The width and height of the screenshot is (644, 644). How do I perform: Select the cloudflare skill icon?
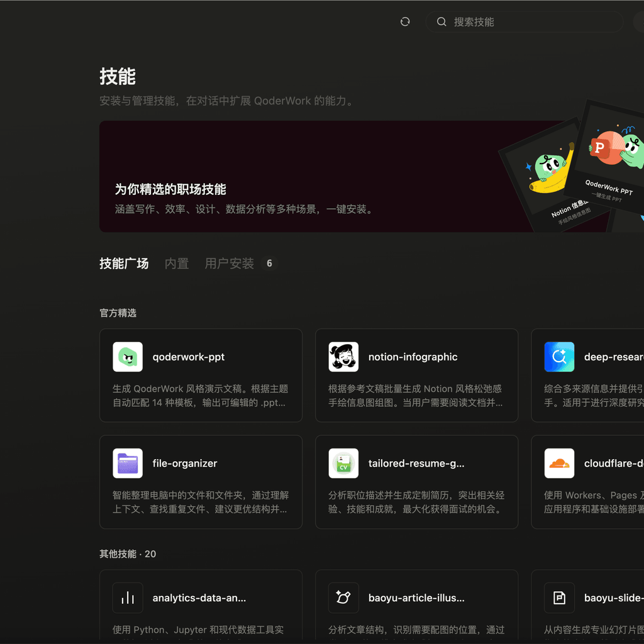point(559,464)
